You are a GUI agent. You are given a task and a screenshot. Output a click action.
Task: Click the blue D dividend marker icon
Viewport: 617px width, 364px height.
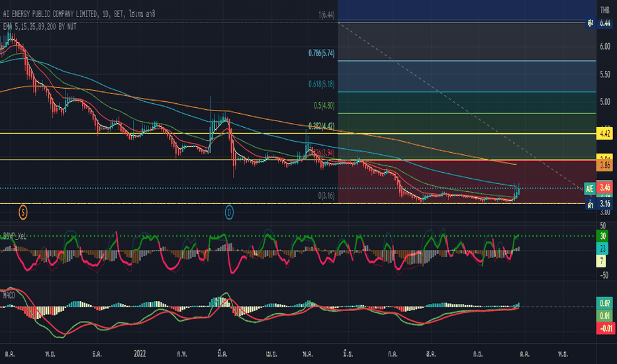point(229,213)
